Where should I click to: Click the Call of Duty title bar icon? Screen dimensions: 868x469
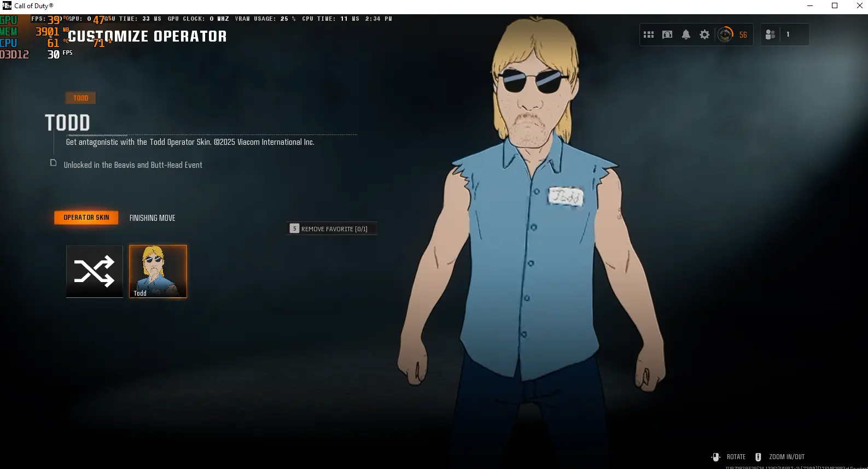pyautogui.click(x=7, y=5)
